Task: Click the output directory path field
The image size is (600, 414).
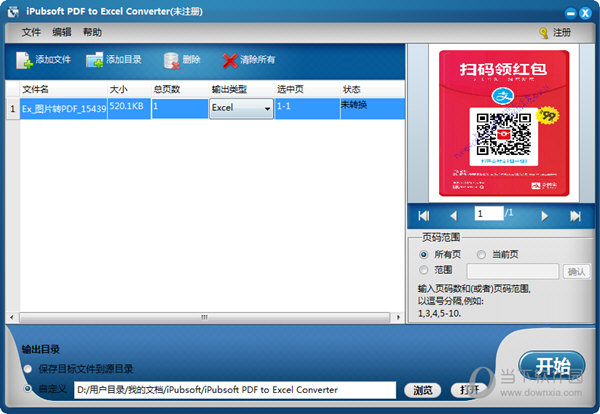Action: (235, 390)
